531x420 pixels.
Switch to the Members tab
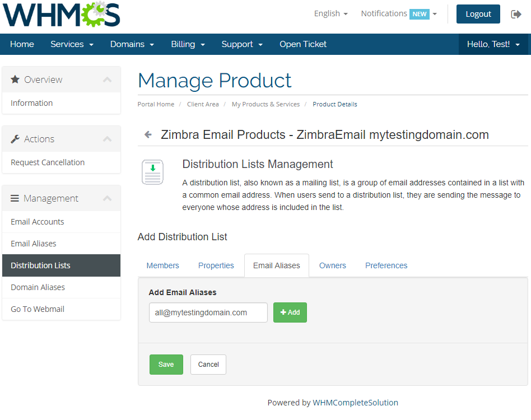[162, 265]
